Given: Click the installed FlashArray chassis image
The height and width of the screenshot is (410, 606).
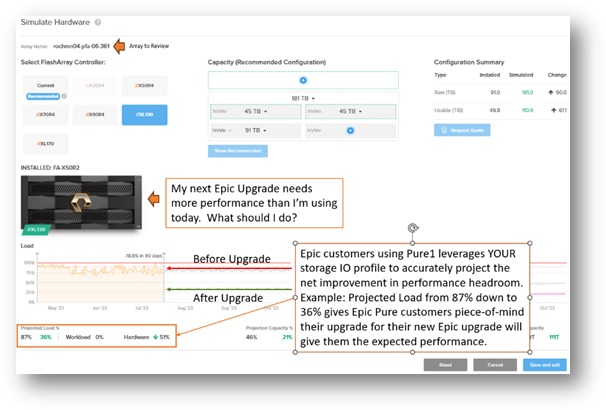Looking at the screenshot, I should 81,202.
